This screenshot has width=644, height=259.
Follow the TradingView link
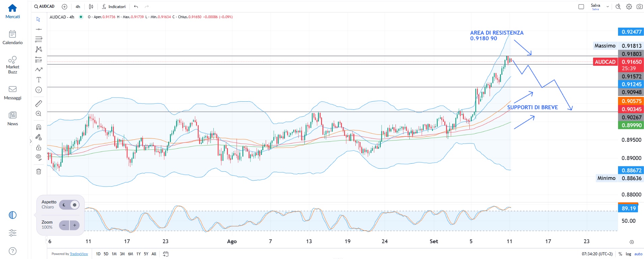click(x=79, y=254)
